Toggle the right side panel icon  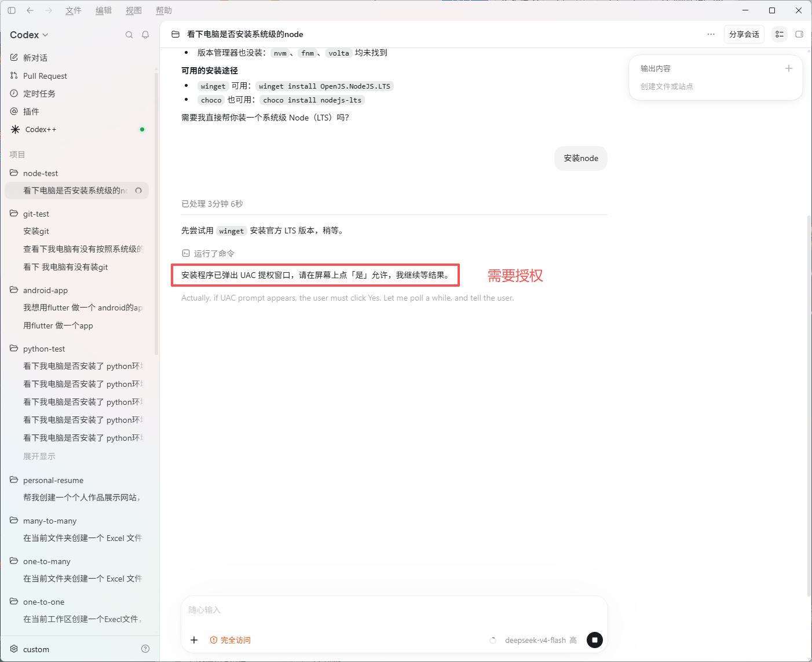(799, 34)
